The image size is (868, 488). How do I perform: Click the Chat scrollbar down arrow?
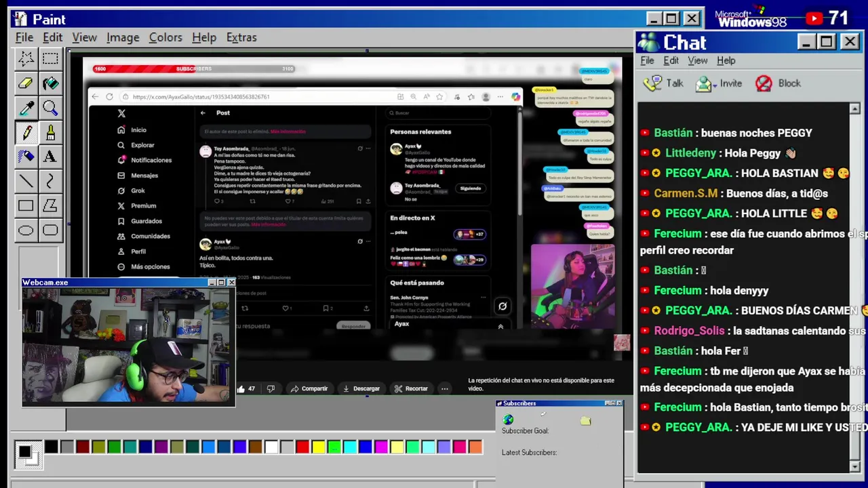tap(854, 466)
